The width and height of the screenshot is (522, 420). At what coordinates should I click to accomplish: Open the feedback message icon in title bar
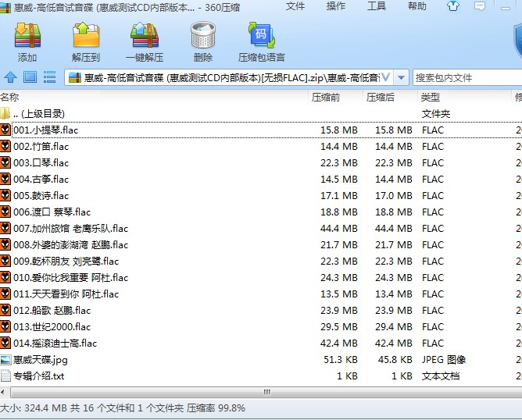pos(479,5)
